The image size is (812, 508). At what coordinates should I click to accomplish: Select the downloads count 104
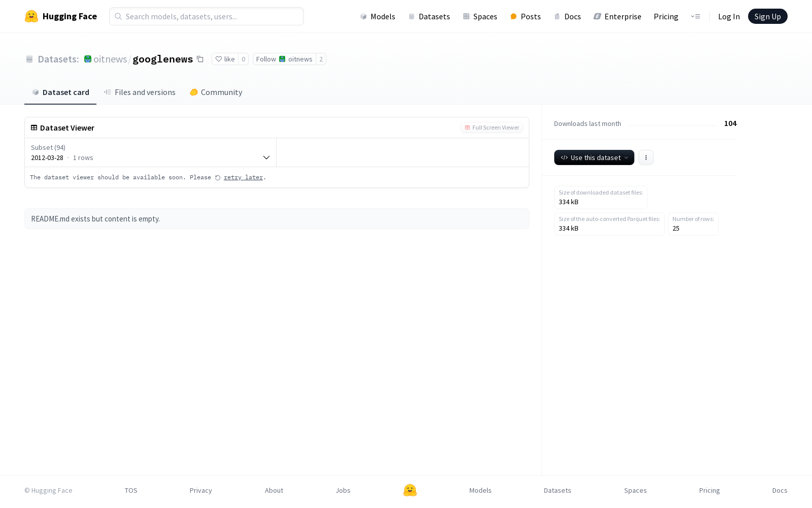(x=730, y=123)
